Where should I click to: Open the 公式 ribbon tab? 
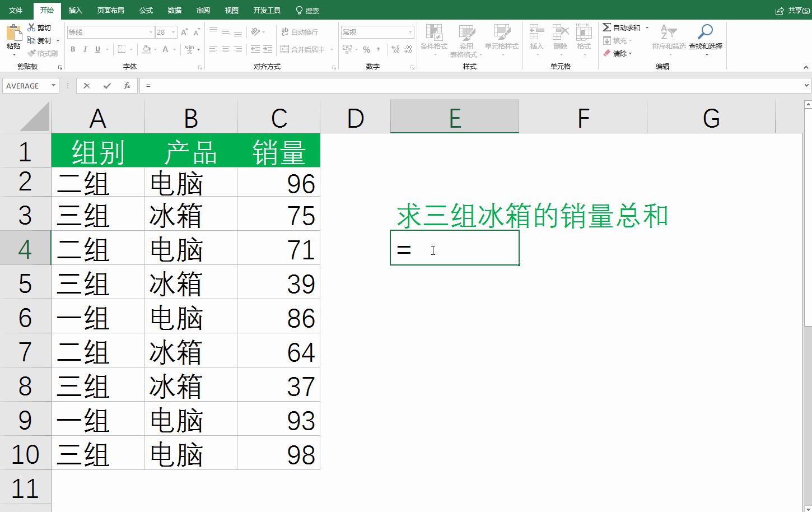146,10
